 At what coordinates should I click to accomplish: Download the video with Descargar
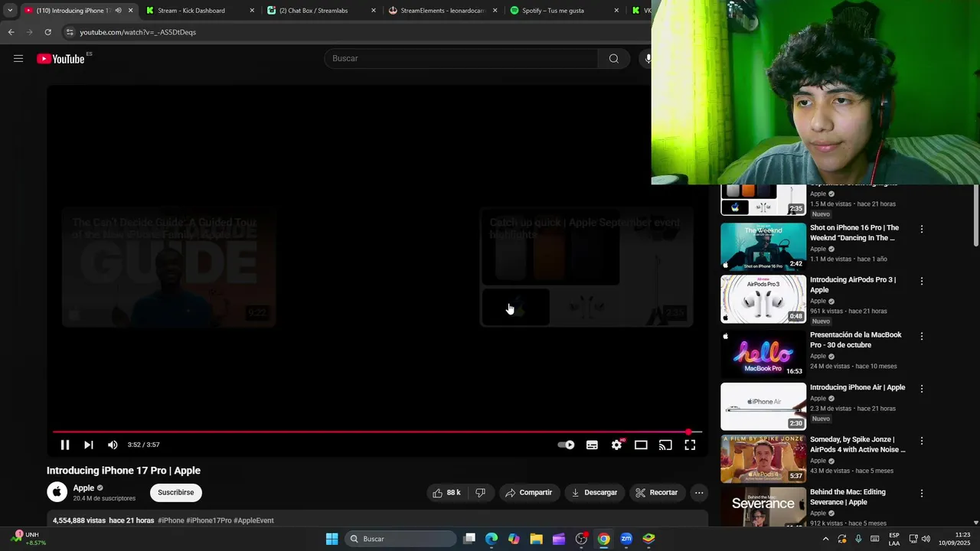594,493
